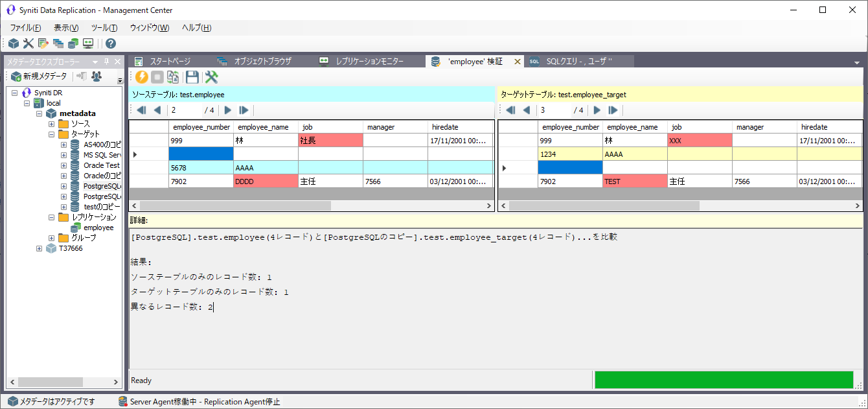This screenshot has height=409, width=868.
Task: Open the 表示 menu
Action: pos(66,28)
